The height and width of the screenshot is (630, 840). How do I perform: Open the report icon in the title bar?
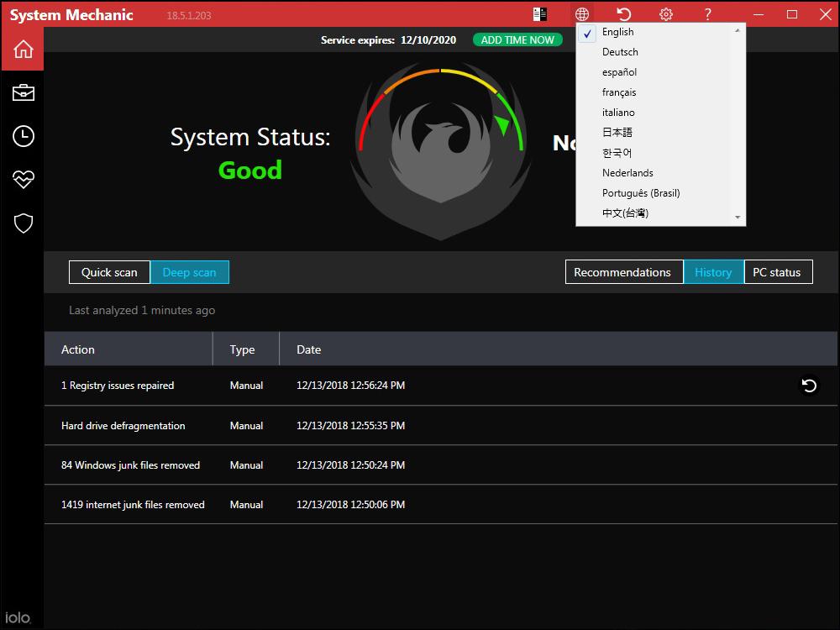tap(539, 13)
